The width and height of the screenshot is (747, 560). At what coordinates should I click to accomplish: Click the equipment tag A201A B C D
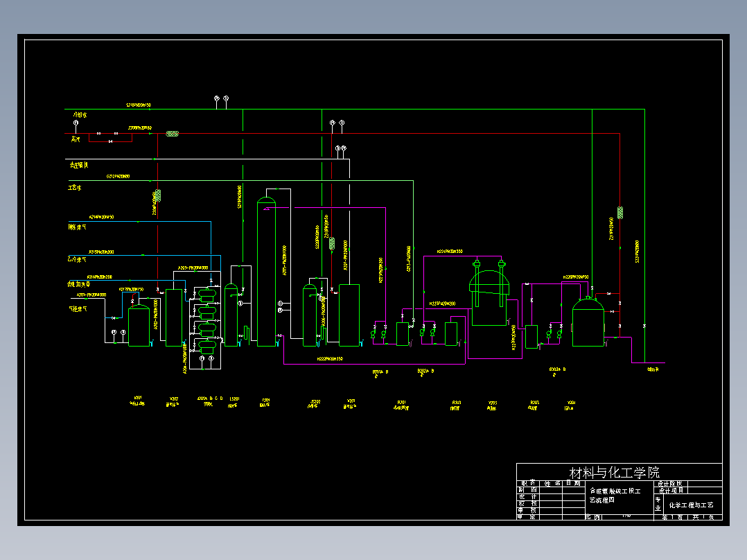[x=210, y=399]
